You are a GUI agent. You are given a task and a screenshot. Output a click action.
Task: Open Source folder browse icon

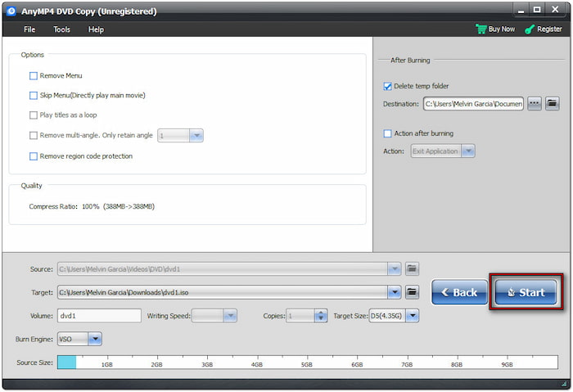413,268
